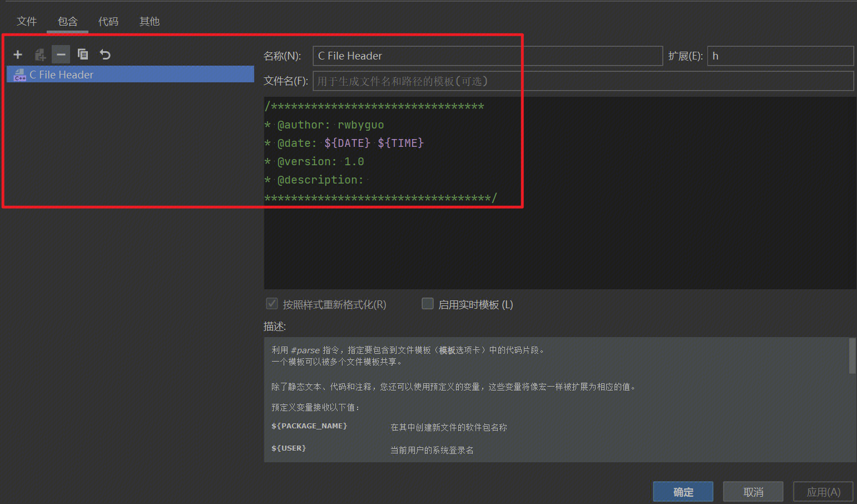Focus the 扩展 extension field
This screenshot has width=857, height=504.
coord(780,56)
